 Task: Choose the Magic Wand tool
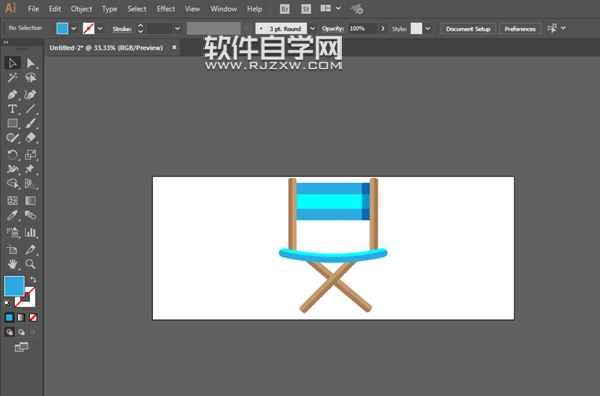(12, 78)
